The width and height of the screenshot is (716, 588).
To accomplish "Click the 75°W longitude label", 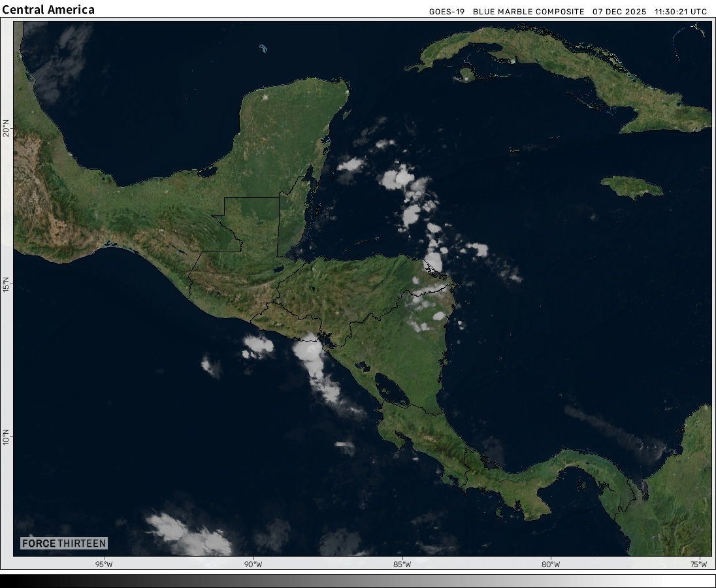I will (700, 564).
